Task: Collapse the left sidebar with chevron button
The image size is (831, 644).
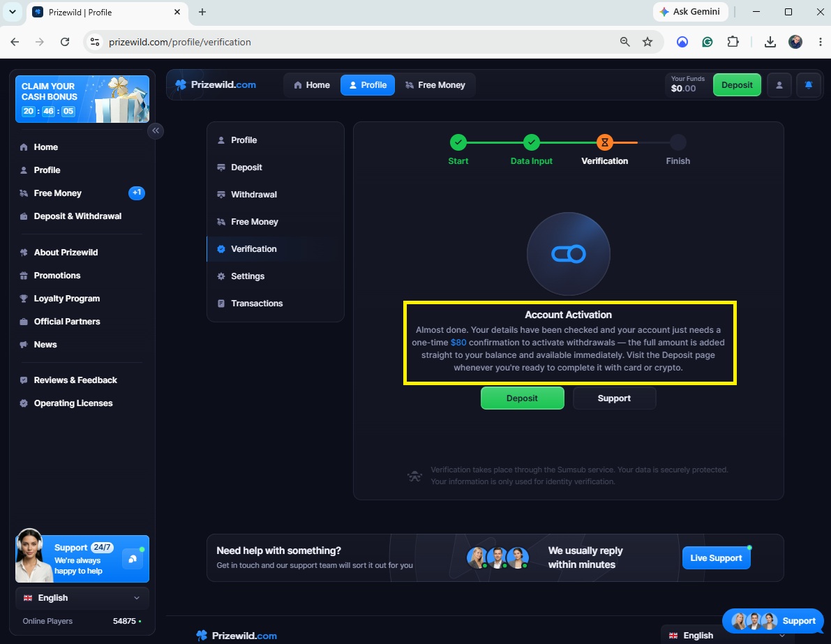Action: coord(156,130)
